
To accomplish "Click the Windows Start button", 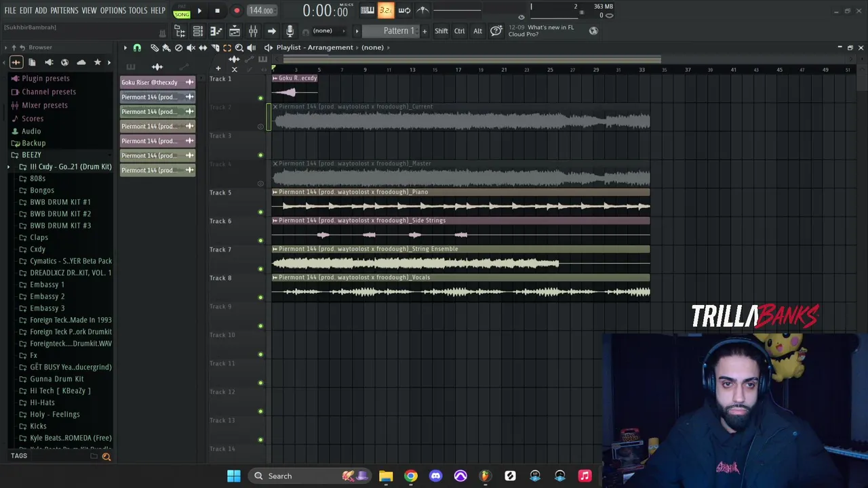I will (234, 476).
